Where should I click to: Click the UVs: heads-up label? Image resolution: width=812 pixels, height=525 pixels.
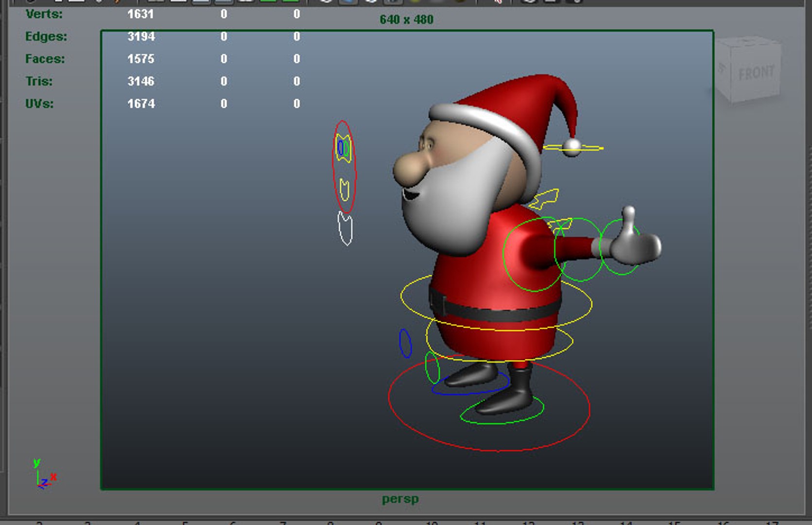click(x=39, y=104)
